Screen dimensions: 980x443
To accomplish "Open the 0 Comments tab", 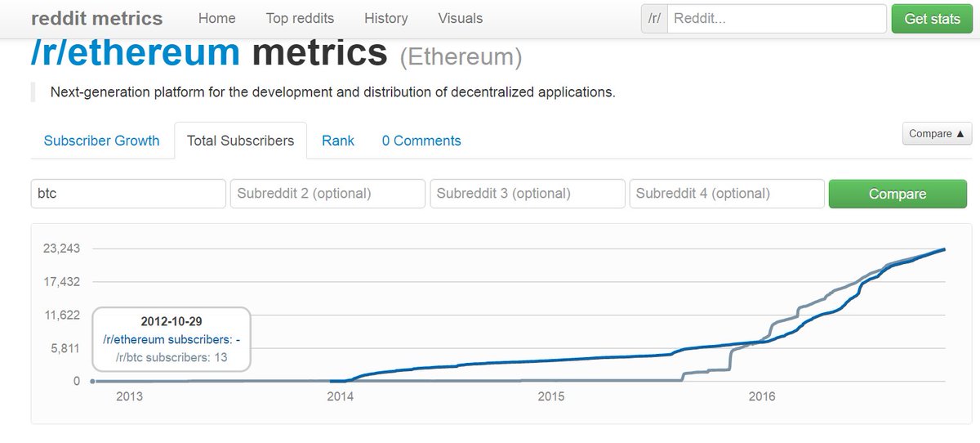I will click(x=421, y=141).
